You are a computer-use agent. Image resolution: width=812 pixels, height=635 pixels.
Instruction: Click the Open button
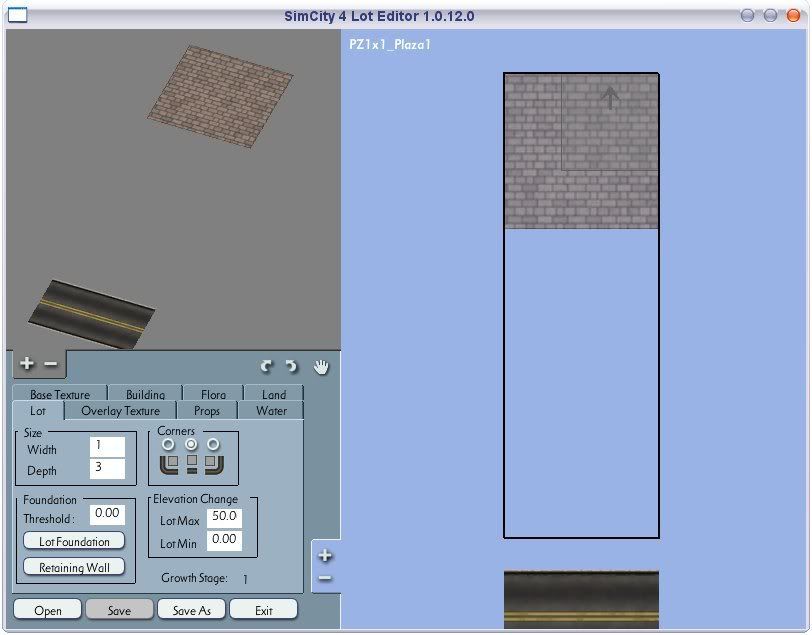(x=48, y=610)
